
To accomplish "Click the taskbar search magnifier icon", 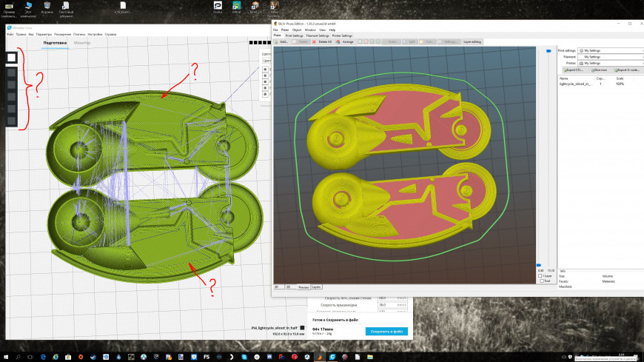I will pyautogui.click(x=18, y=357).
